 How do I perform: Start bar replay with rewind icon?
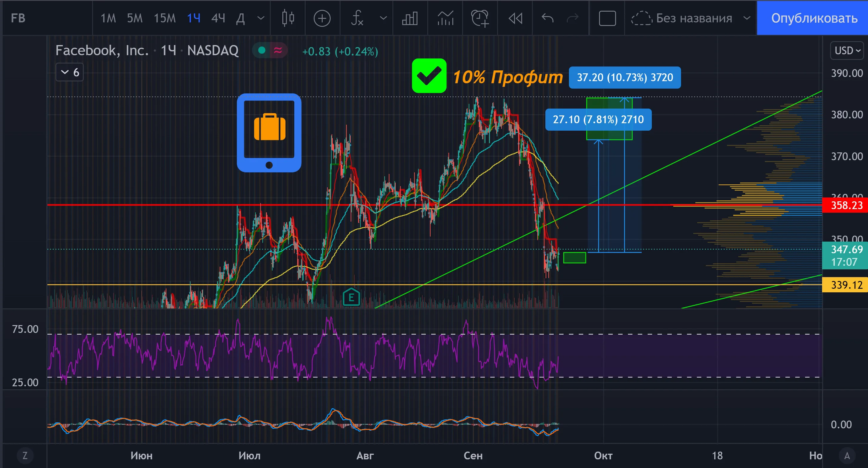(515, 18)
